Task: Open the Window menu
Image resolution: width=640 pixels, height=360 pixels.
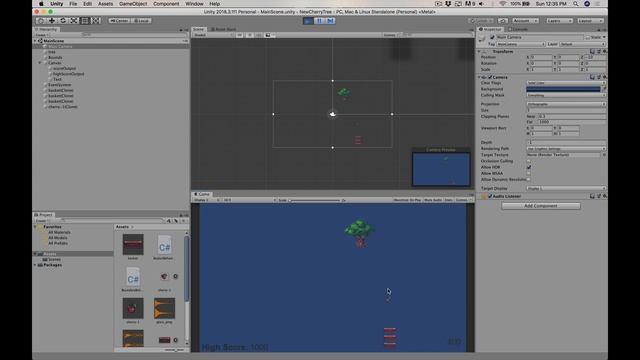Action: tap(194, 4)
